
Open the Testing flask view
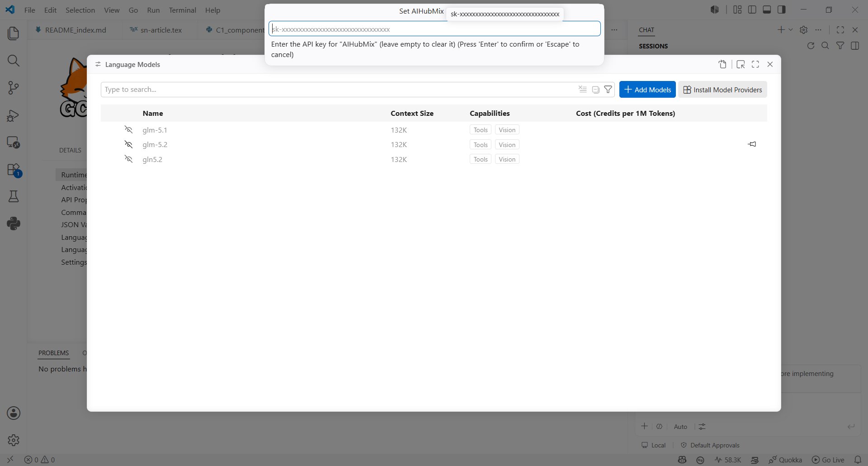[14, 196]
